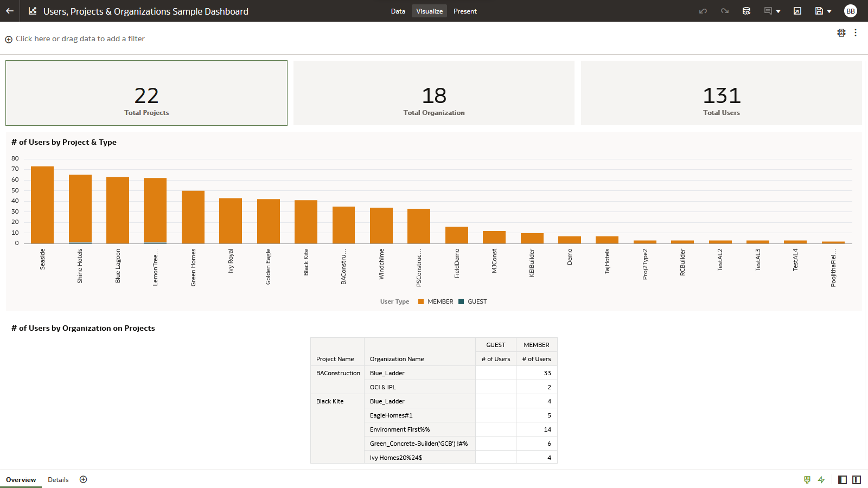Open Auto Insights with the lightning bolt icon
Viewport: 868px width, 488px height.
pyautogui.click(x=821, y=479)
